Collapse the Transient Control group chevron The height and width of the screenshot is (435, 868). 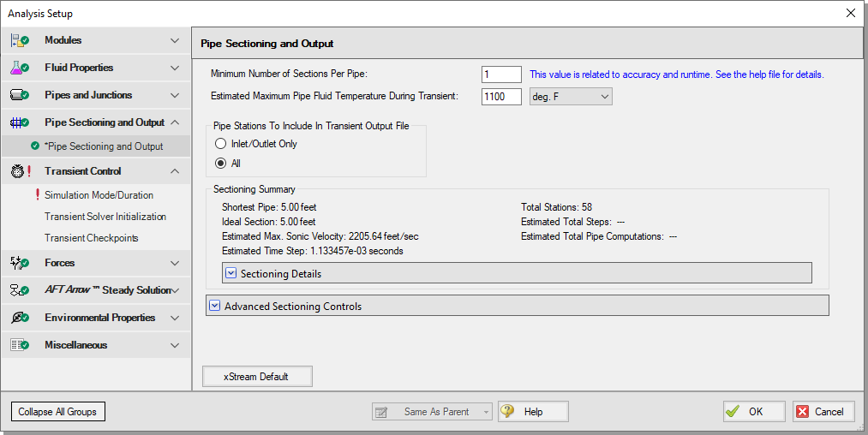[x=175, y=171]
